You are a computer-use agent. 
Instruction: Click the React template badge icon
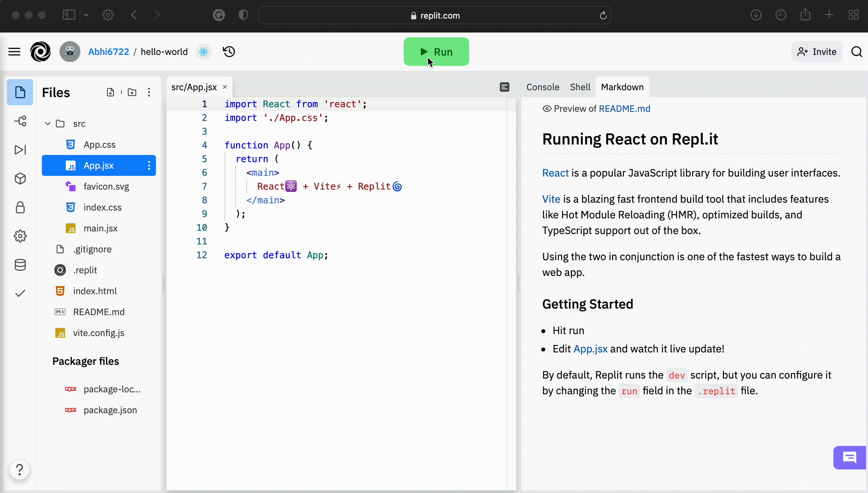pos(204,52)
